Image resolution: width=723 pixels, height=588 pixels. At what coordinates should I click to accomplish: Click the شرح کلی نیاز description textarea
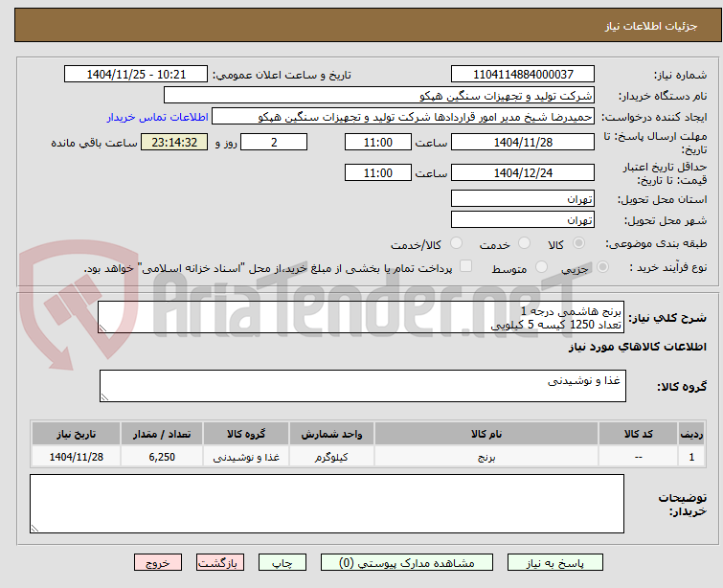coord(362,317)
